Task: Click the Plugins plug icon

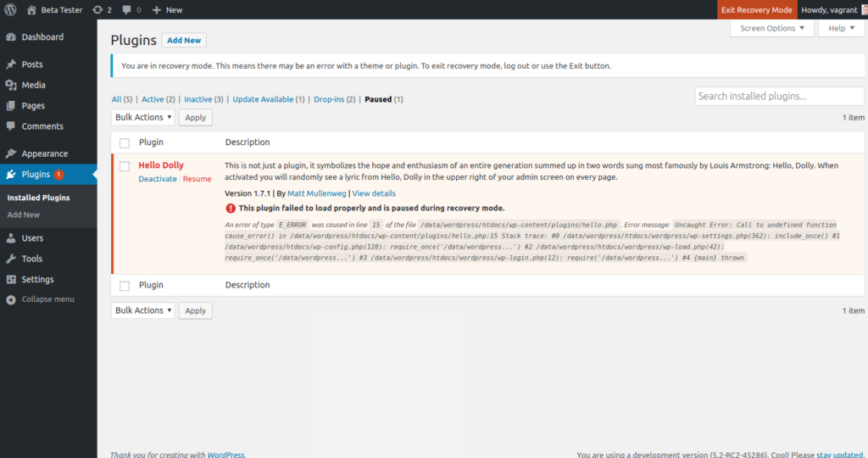Action: [11, 175]
